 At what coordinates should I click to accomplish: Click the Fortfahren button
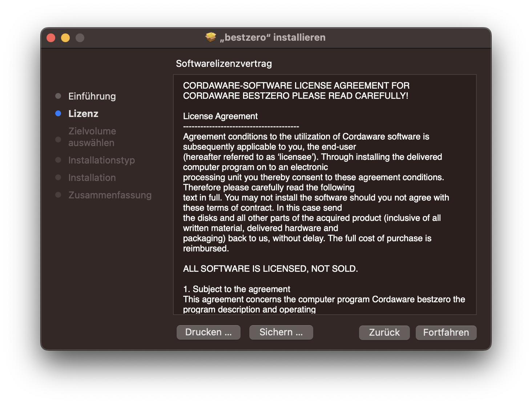tap(446, 332)
